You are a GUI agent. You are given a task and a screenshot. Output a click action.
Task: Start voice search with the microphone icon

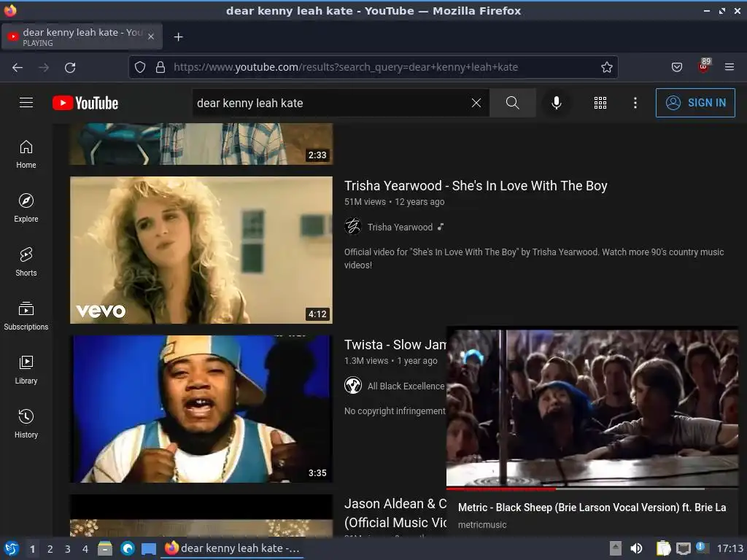556,103
